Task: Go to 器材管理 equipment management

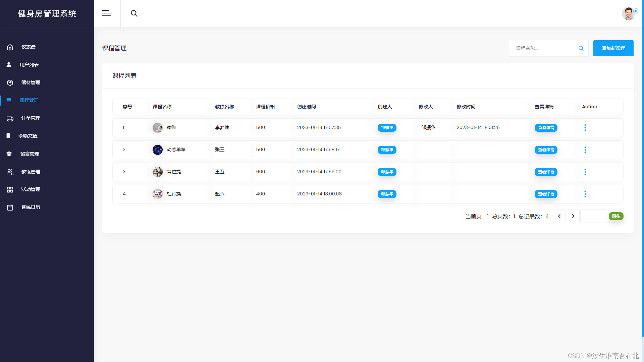Action: [x=31, y=83]
